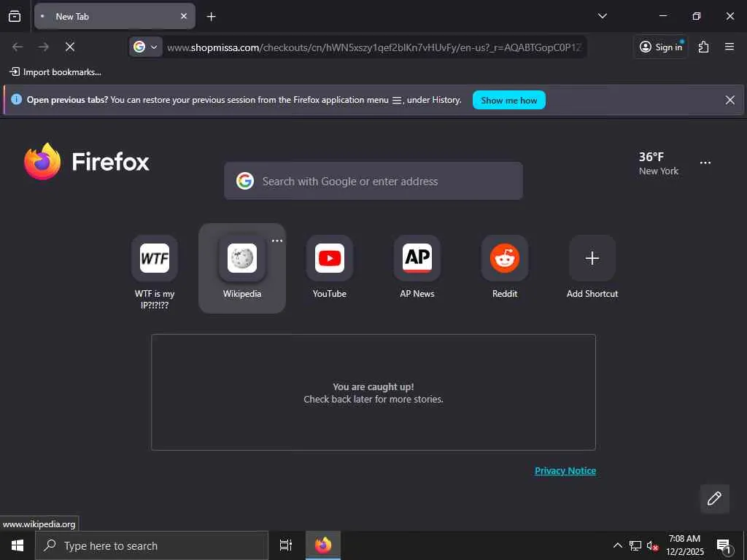Click Import bookmarks in bookmarks toolbar
This screenshot has height=560, width=747.
point(55,72)
